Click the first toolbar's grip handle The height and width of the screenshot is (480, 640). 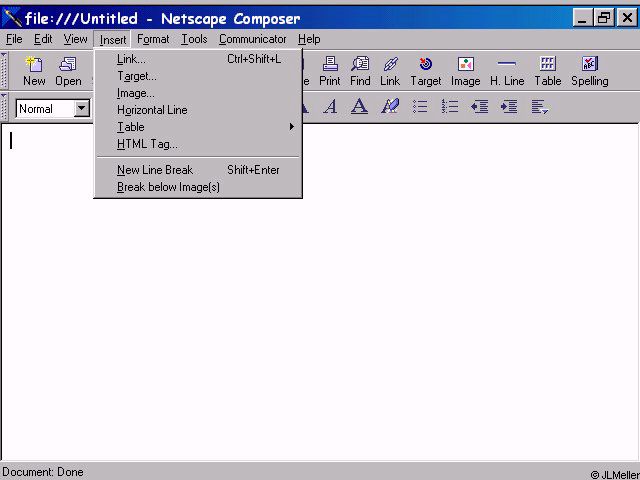4,70
